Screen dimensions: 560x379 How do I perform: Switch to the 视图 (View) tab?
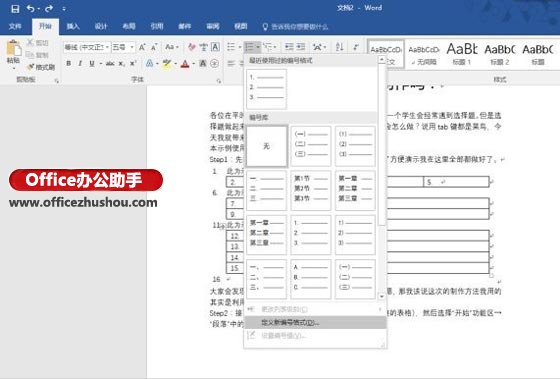click(241, 26)
